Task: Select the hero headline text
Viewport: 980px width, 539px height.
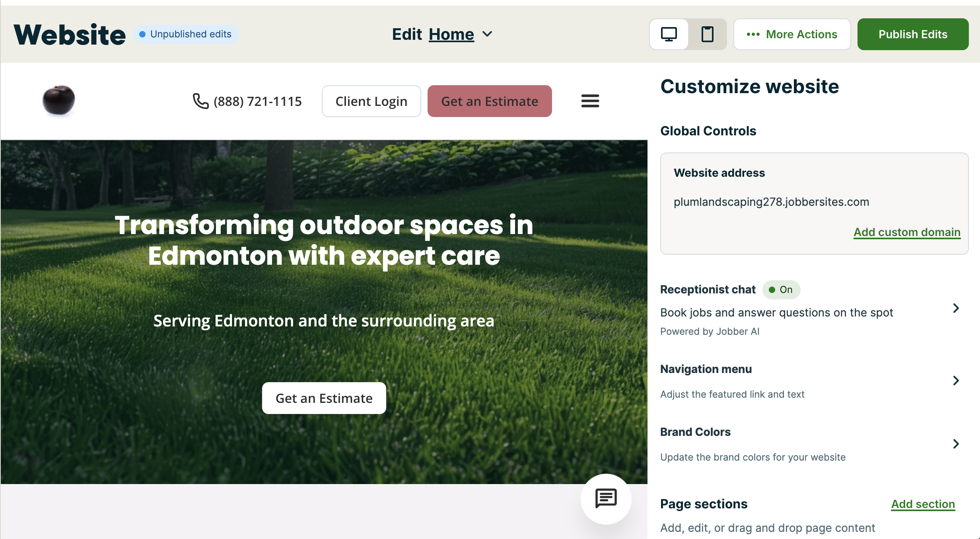Action: tap(324, 240)
